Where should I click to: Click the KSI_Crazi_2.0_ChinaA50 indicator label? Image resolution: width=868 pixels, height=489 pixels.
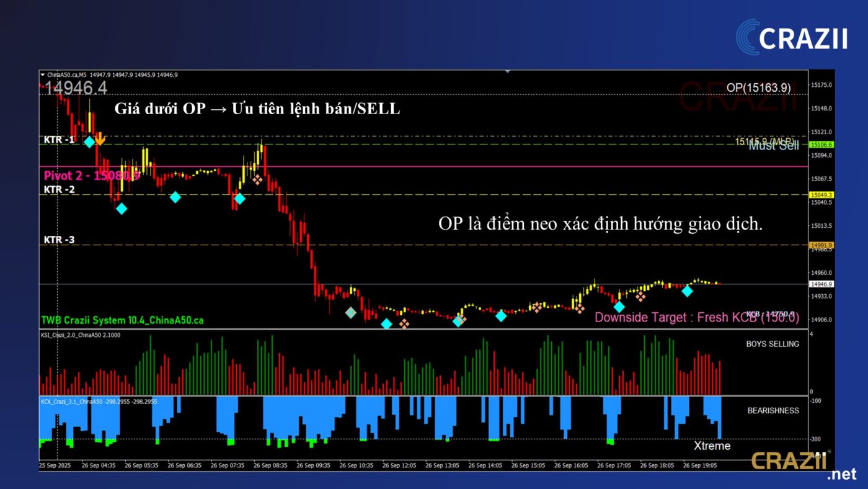click(81, 335)
